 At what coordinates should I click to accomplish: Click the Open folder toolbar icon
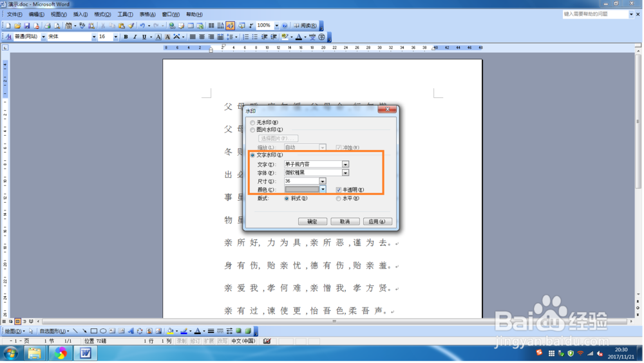point(17,26)
